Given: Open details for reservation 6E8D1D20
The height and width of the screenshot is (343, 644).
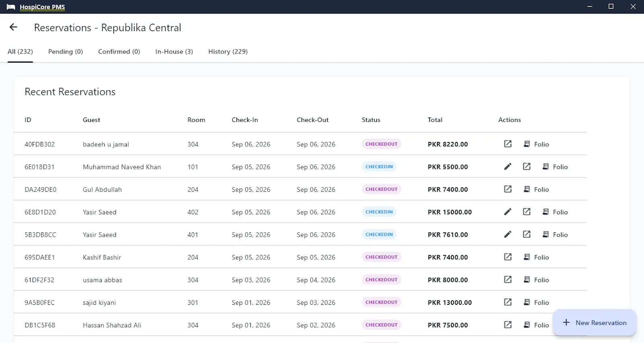Looking at the screenshot, I should pyautogui.click(x=527, y=212).
